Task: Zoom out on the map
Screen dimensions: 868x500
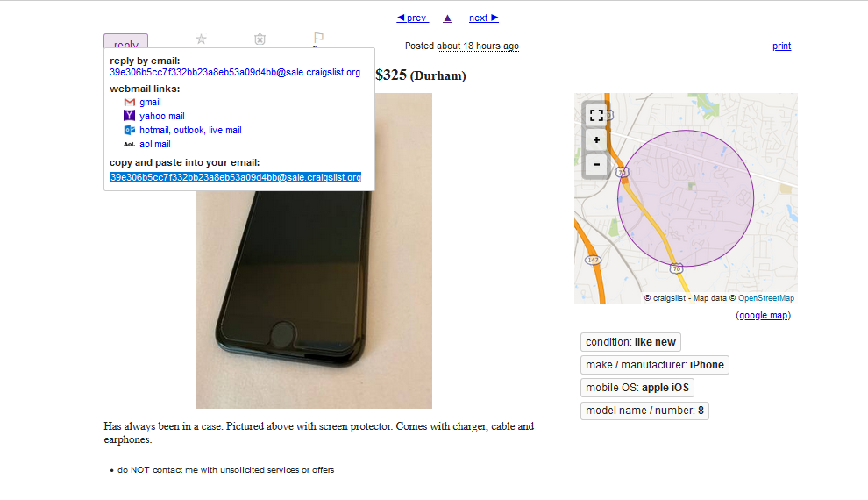Action: [596, 164]
